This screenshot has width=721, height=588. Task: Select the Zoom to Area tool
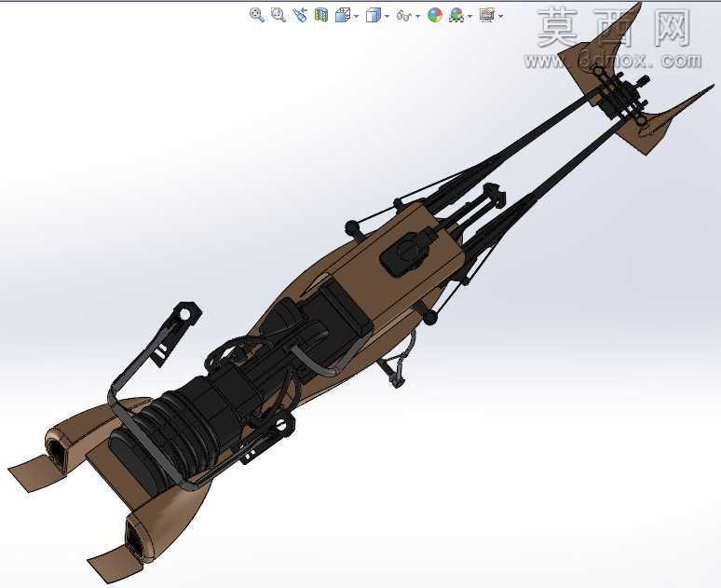(279, 15)
